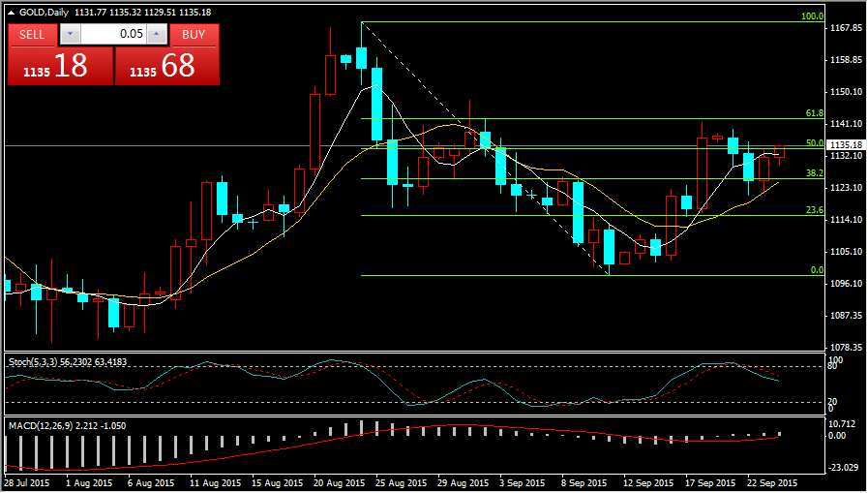Select the Fibonacci 100.0 level line label
The width and height of the screenshot is (868, 493).
812,16
